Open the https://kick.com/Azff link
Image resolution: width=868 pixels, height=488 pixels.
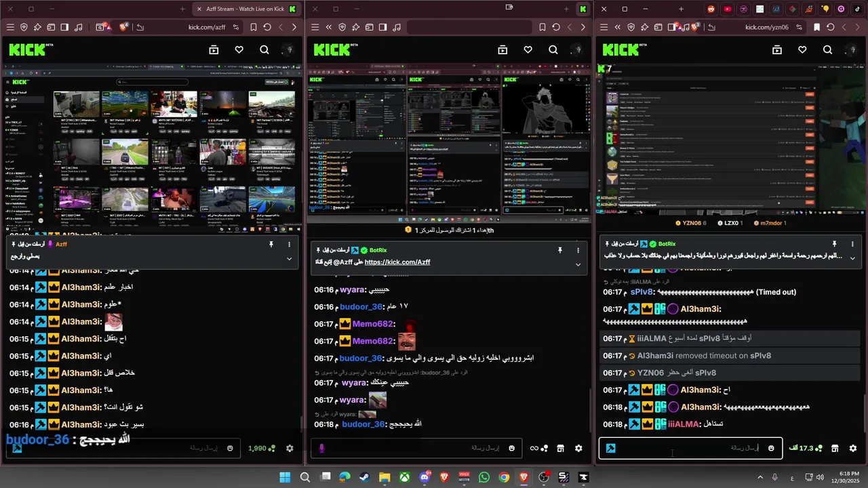coord(397,262)
